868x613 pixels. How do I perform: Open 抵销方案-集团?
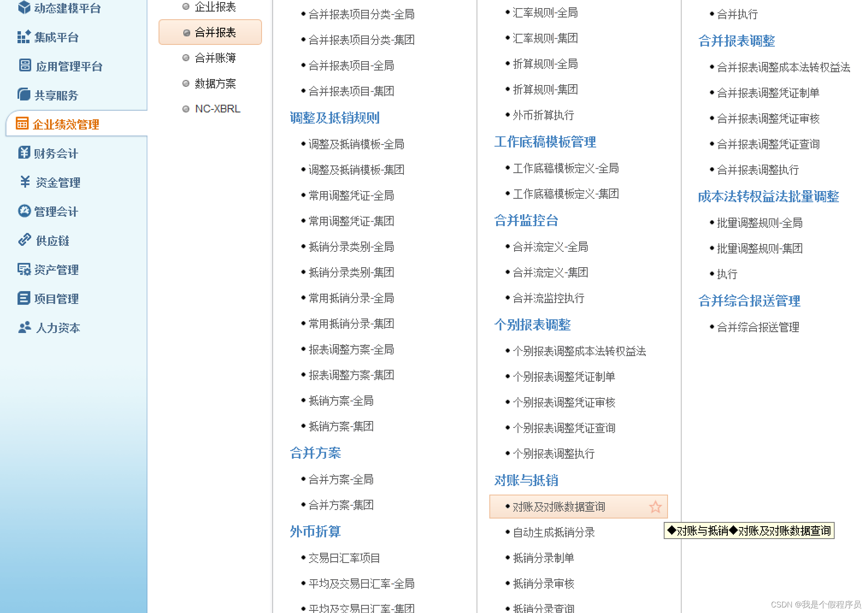tap(341, 426)
